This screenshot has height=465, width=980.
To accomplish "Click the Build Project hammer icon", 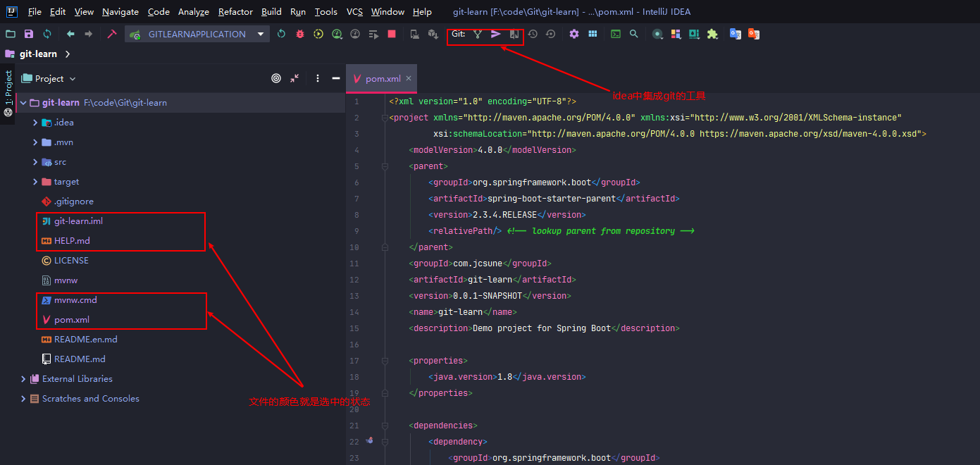I will tap(111, 34).
